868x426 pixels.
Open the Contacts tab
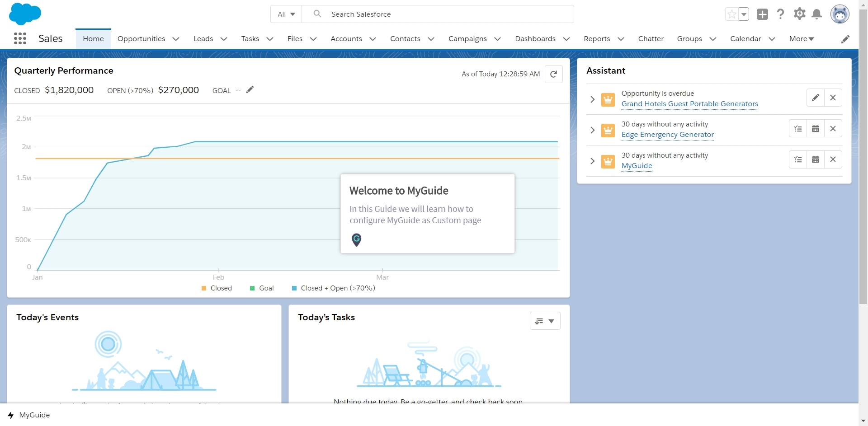(405, 39)
